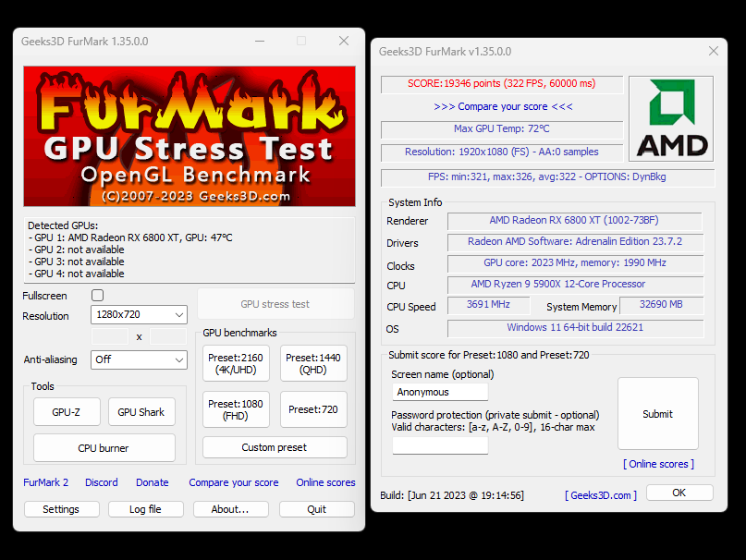This screenshot has width=746, height=560.
Task: Open the Resolution 1280x720 dropdown
Action: click(x=139, y=314)
